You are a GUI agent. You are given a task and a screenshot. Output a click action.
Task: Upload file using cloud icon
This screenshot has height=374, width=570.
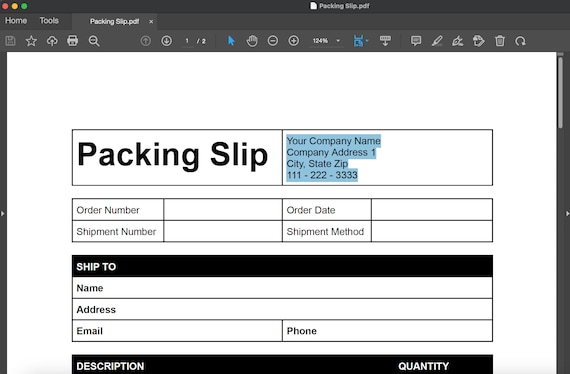(52, 41)
